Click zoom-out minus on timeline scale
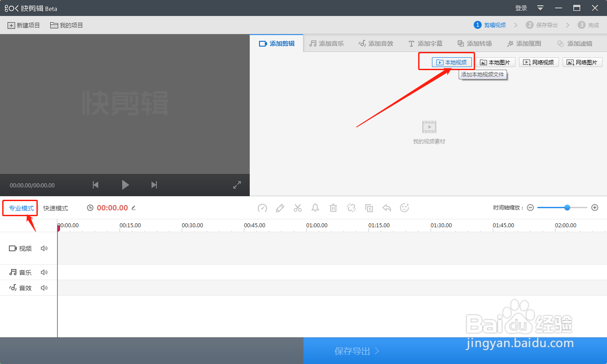The height and width of the screenshot is (364, 607). tap(530, 207)
